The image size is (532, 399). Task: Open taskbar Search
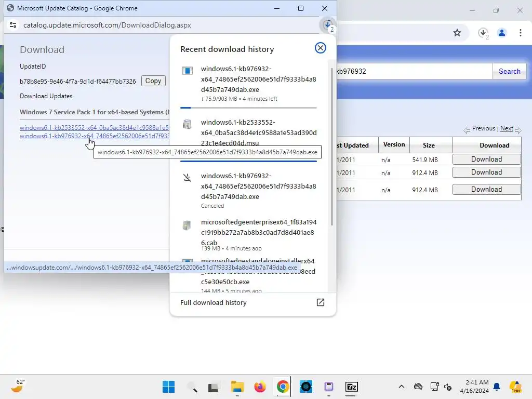point(192,387)
